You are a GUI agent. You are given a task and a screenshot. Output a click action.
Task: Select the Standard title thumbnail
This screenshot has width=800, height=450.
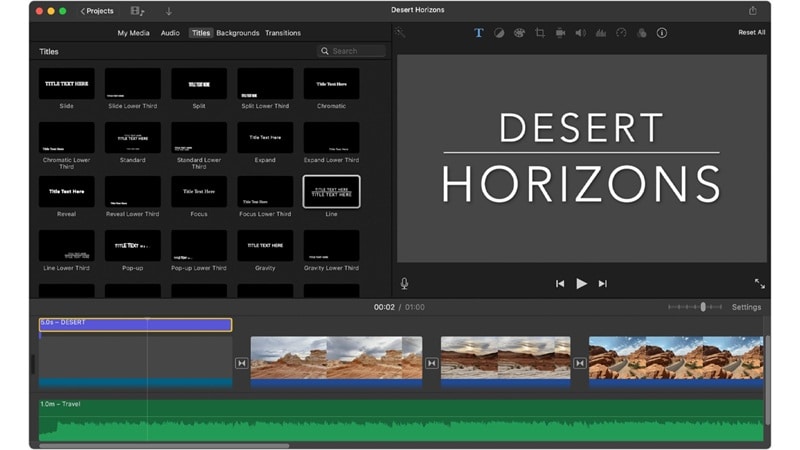point(133,138)
